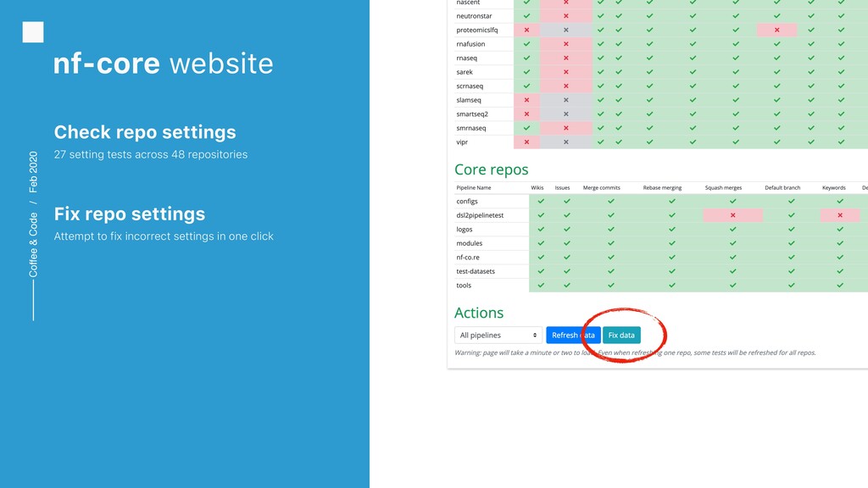Click tools Wikis check mark

(x=541, y=286)
